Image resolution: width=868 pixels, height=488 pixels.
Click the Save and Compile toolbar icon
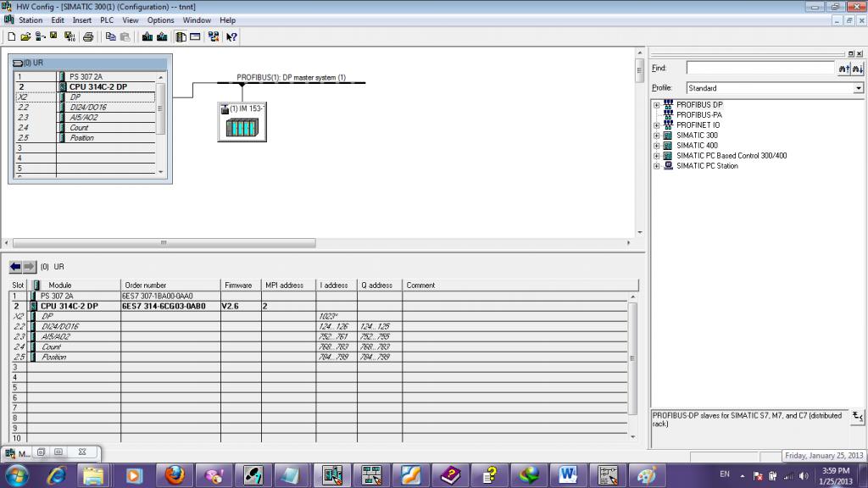click(x=70, y=36)
